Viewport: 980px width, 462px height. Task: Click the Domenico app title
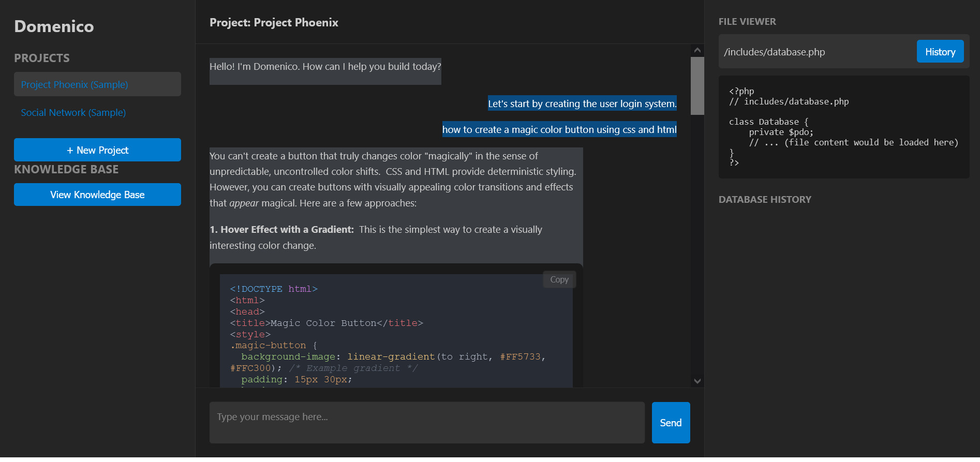click(x=54, y=26)
